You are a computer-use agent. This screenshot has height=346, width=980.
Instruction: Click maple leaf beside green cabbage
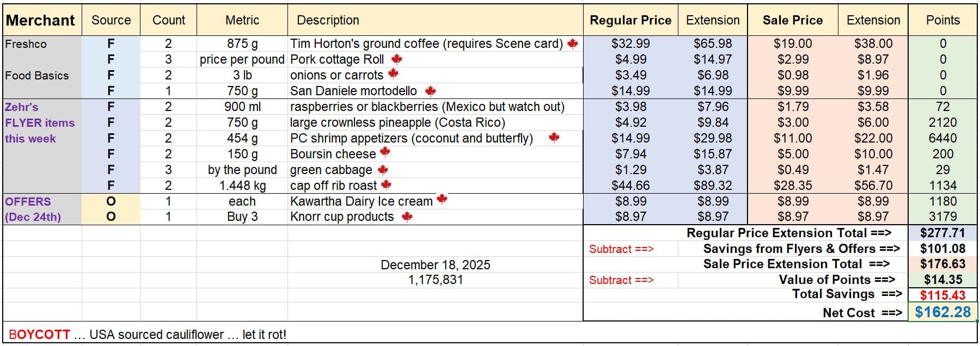(x=383, y=169)
